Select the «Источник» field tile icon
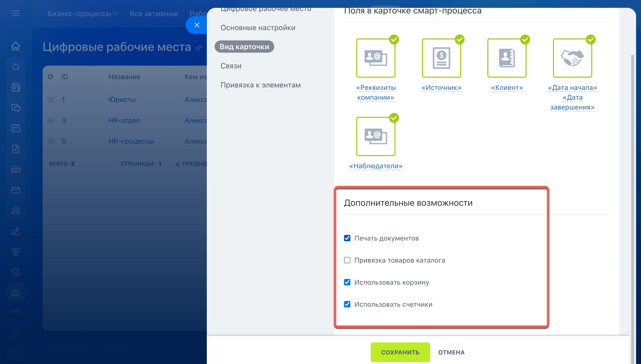 click(441, 58)
